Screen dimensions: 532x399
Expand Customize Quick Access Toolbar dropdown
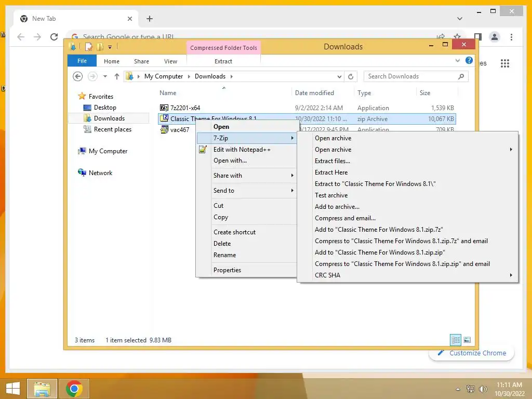tap(110, 47)
